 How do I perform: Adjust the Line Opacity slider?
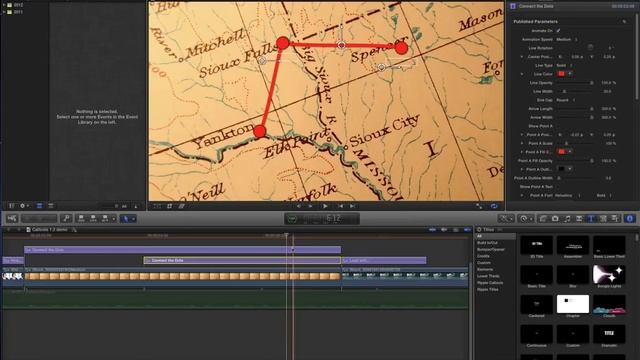[575, 83]
